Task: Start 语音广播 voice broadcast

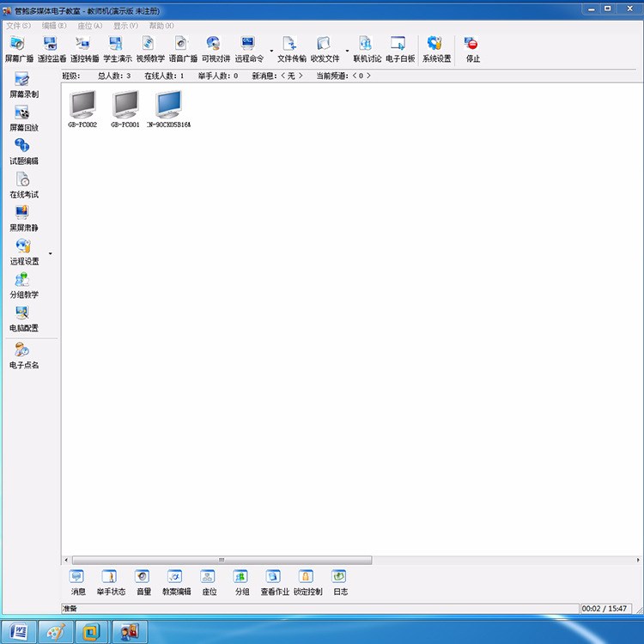Action: 182,49
